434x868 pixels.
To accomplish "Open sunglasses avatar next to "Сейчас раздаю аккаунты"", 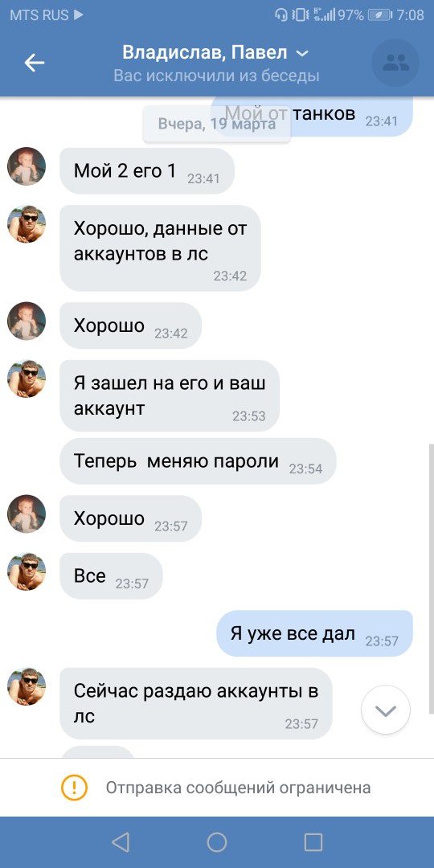I will point(27,686).
